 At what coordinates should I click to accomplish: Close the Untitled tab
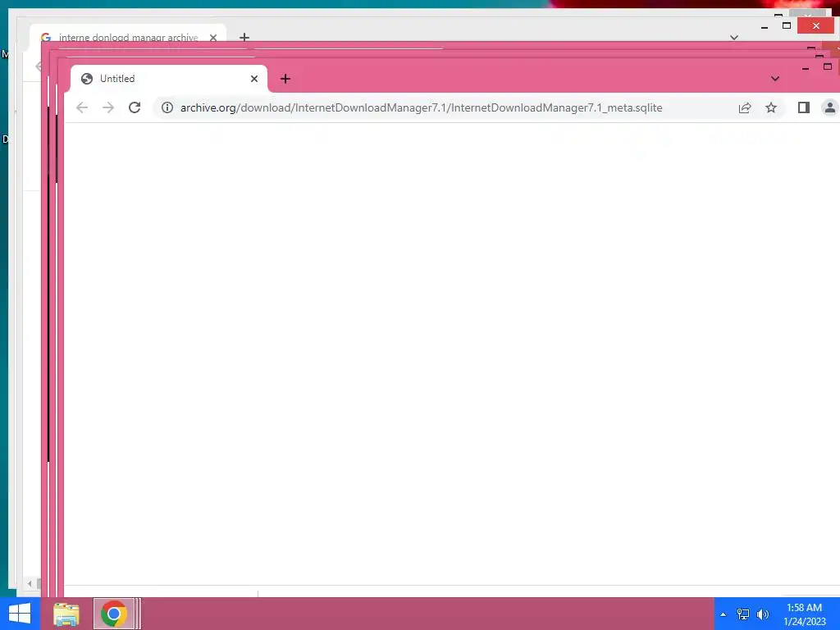[x=254, y=79]
